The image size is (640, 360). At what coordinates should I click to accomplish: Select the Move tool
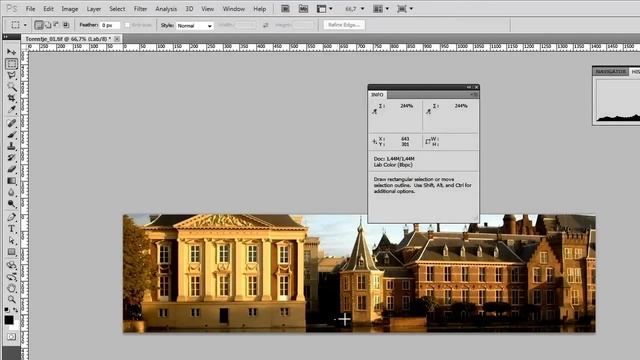[x=11, y=52]
